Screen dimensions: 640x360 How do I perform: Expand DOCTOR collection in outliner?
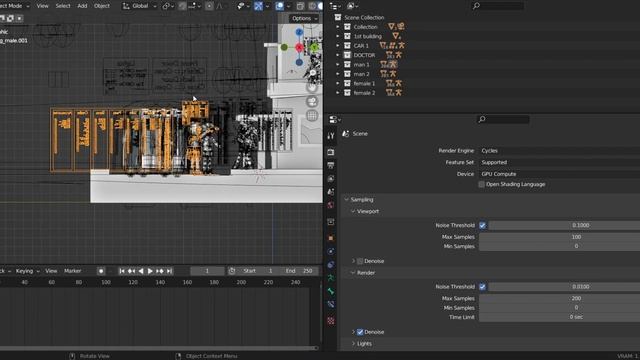tap(338, 55)
